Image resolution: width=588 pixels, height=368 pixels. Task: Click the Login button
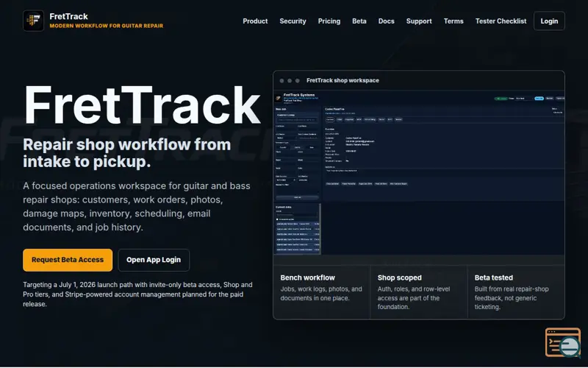(x=549, y=21)
